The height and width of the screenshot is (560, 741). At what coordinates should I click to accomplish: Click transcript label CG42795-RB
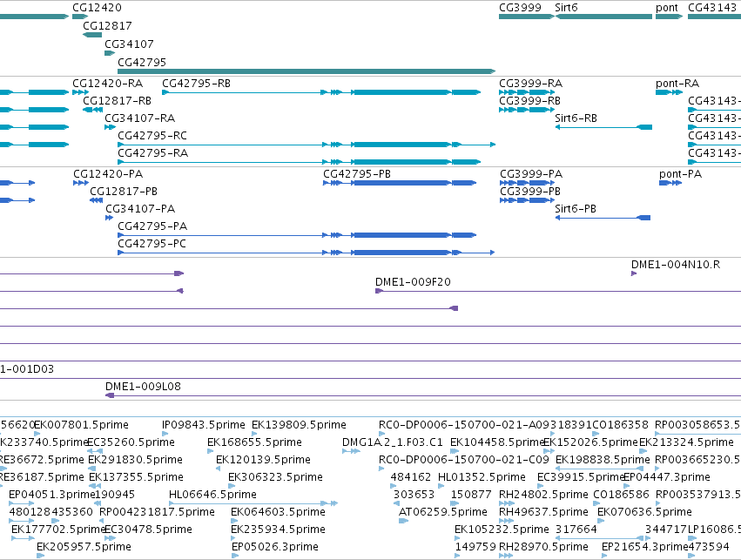click(x=196, y=84)
